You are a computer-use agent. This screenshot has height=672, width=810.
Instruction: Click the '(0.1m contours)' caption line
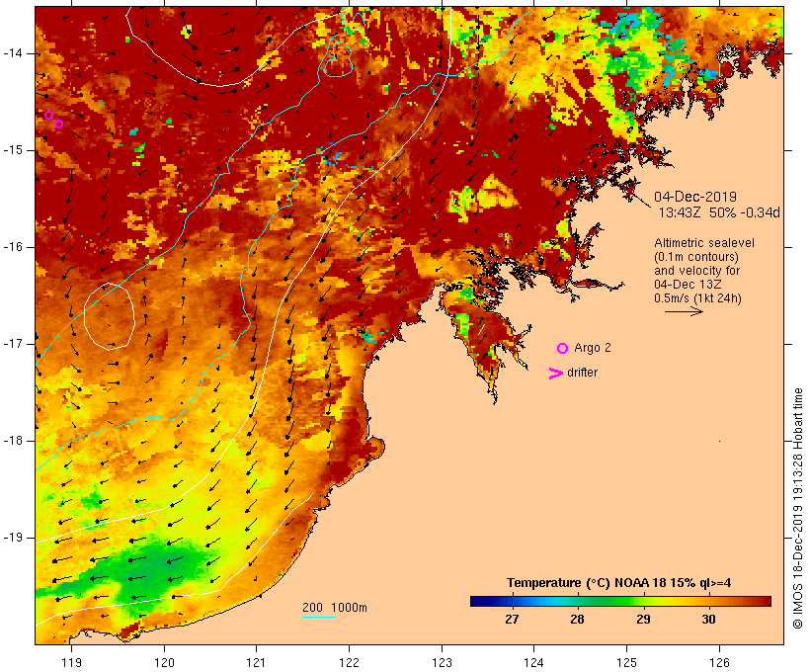(696, 257)
